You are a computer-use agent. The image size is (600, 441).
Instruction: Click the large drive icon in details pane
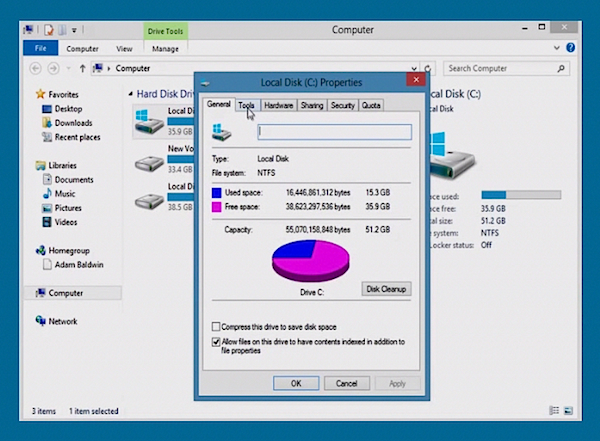(452, 157)
